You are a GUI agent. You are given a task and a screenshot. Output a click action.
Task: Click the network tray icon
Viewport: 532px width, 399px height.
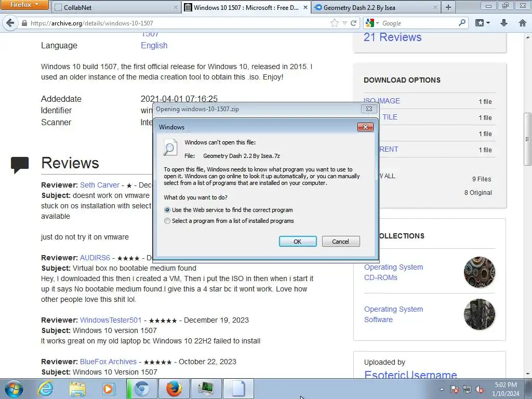tap(467, 390)
